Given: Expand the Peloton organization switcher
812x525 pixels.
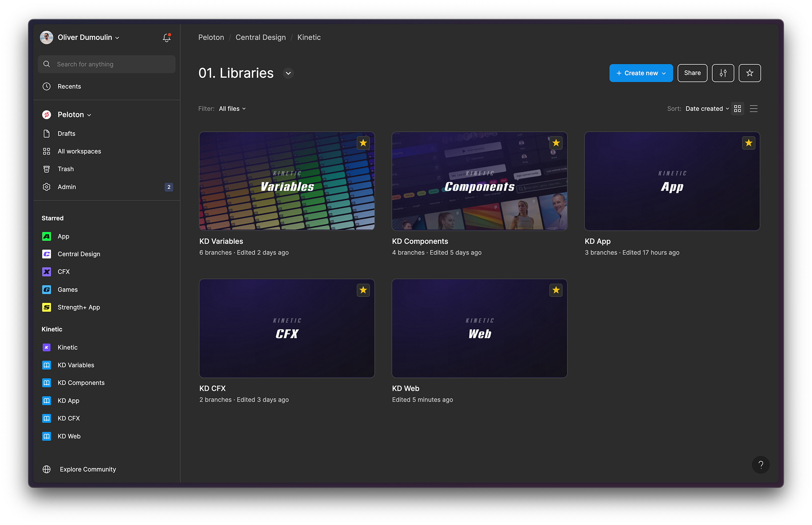Looking at the screenshot, I should click(74, 115).
